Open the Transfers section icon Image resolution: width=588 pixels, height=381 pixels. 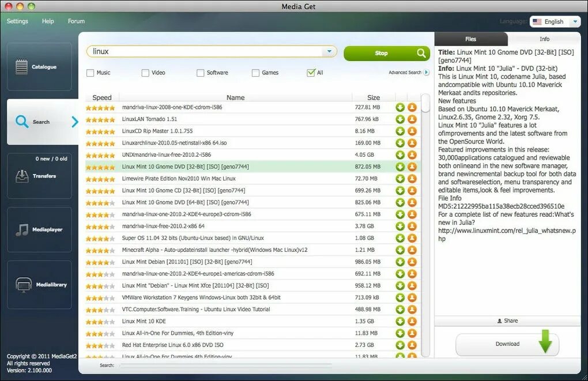(22, 175)
